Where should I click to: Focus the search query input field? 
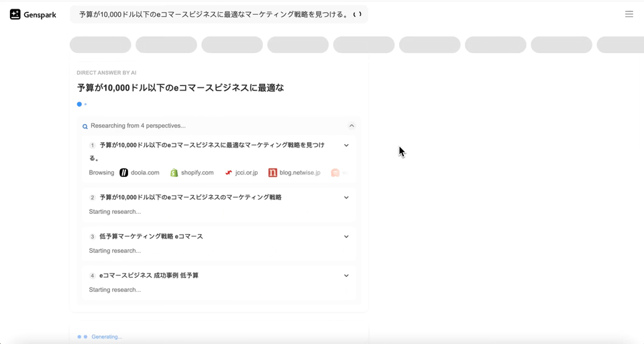pos(219,14)
